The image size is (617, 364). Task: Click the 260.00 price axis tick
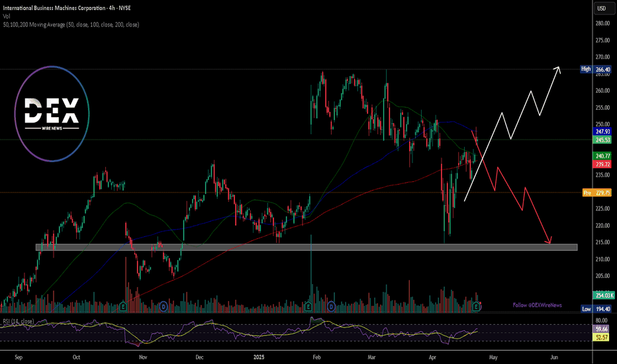coord(602,91)
